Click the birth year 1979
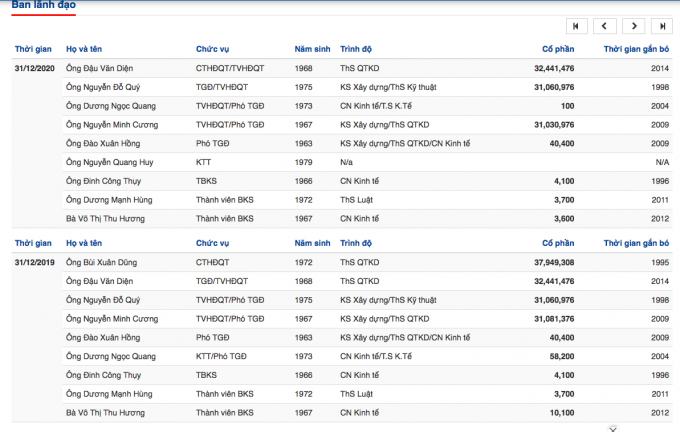The width and height of the screenshot is (680, 432). [x=304, y=162]
